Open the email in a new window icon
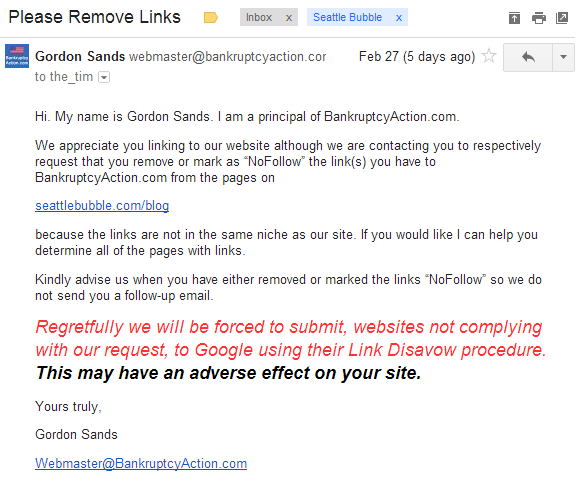This screenshot has height=486, width=580. point(562,18)
